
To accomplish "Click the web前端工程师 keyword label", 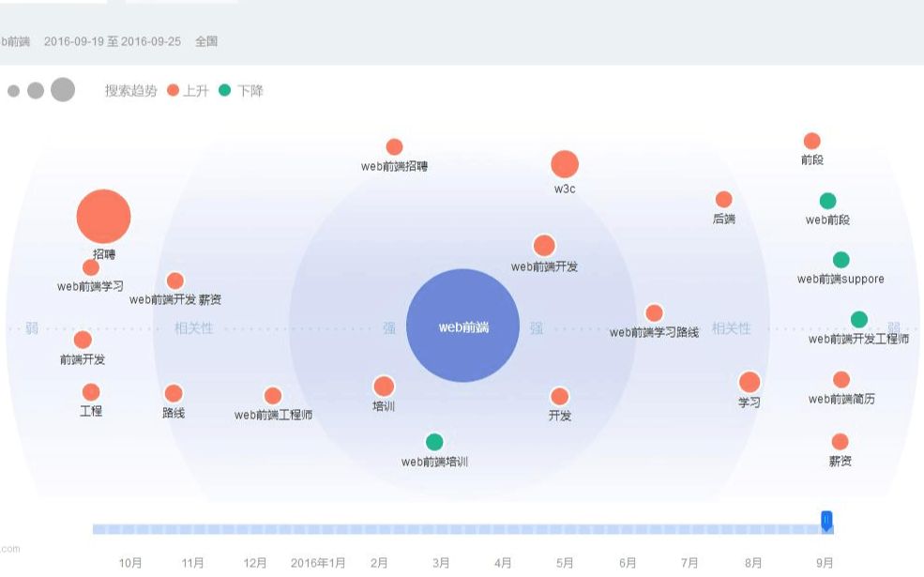I will tap(273, 415).
